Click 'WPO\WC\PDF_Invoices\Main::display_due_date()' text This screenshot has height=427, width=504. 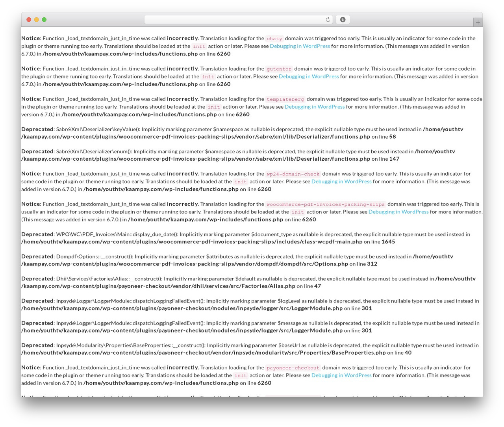(117, 234)
